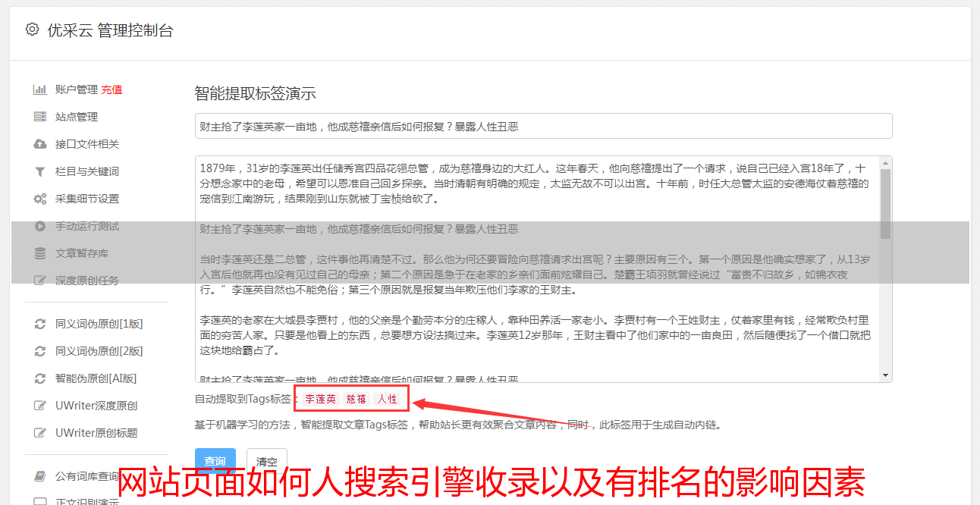Viewport: 980px width, 505px height.
Task: Open 智能伪原创[AI版] menu item
Action: pos(96,378)
